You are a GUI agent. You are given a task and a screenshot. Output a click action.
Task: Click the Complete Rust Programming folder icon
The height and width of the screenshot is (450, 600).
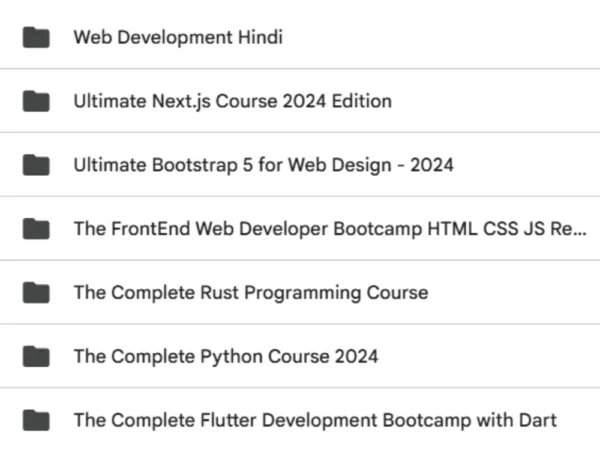(36, 293)
